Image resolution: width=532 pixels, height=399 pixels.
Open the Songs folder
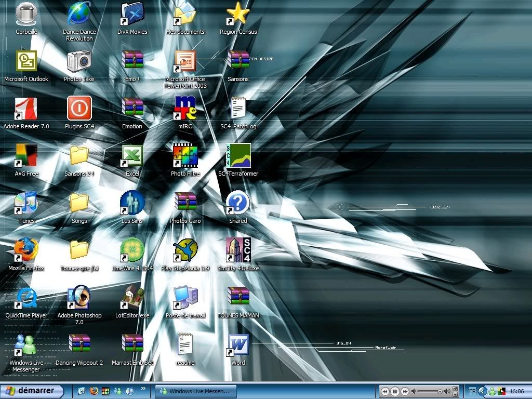(79, 208)
